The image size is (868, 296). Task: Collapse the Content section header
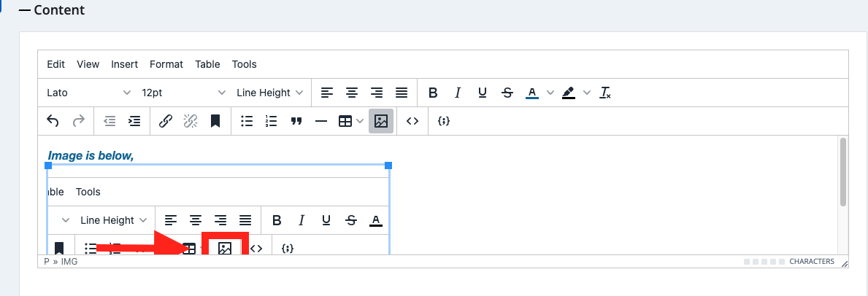tap(52, 10)
